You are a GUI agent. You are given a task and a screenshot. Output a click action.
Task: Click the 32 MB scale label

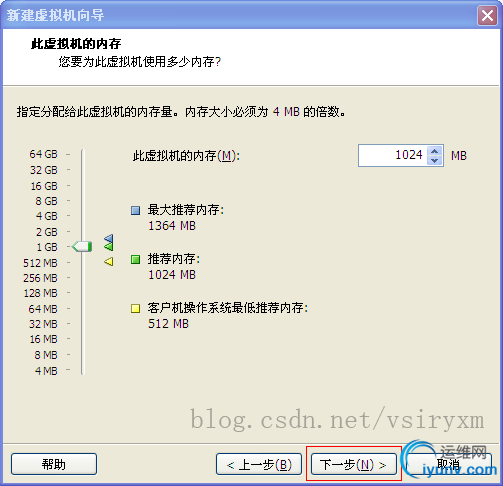pos(43,324)
